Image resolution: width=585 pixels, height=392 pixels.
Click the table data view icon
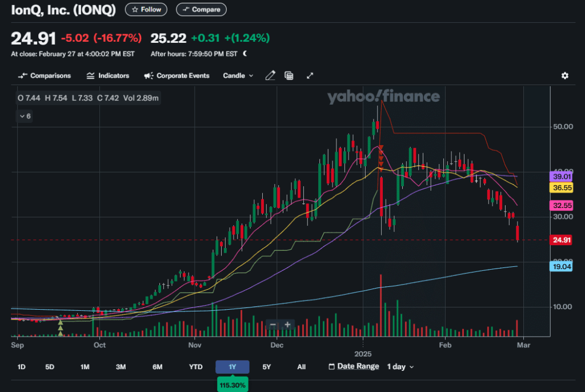[x=289, y=75]
